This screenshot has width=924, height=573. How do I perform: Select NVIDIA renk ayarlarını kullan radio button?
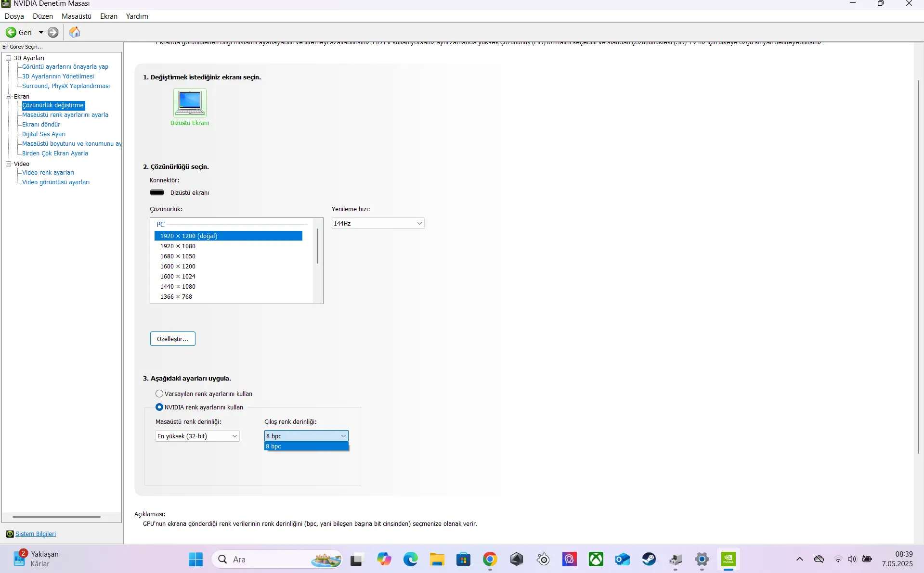[x=159, y=407]
